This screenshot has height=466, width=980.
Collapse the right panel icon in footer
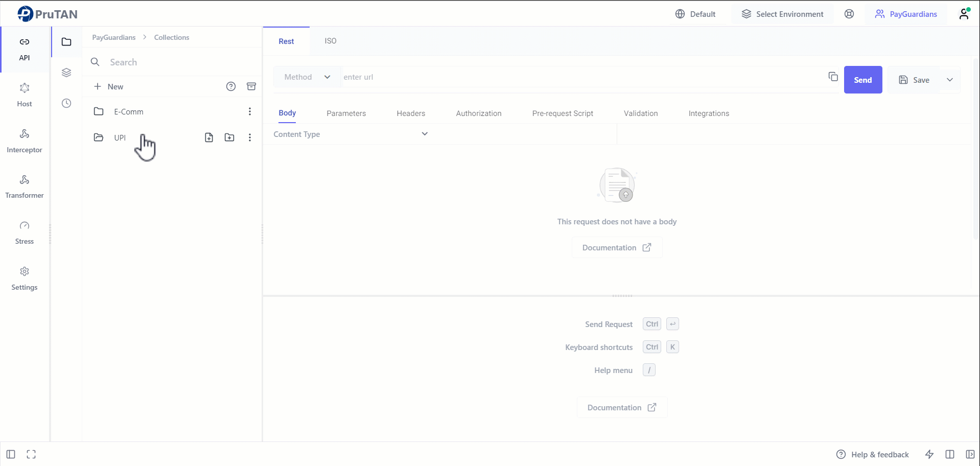pos(970,454)
